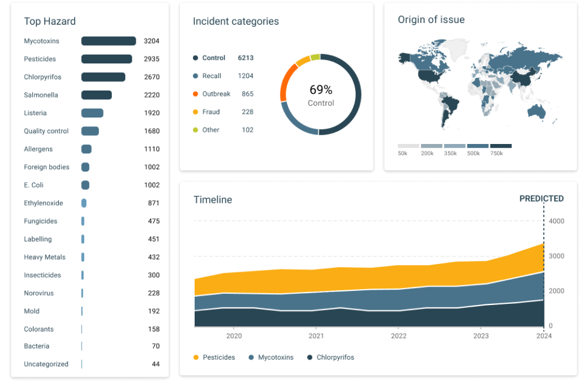Select the Control legend entry

pyautogui.click(x=213, y=58)
